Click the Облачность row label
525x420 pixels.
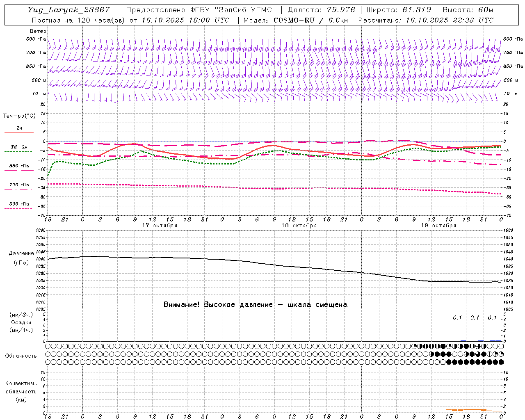point(21,356)
